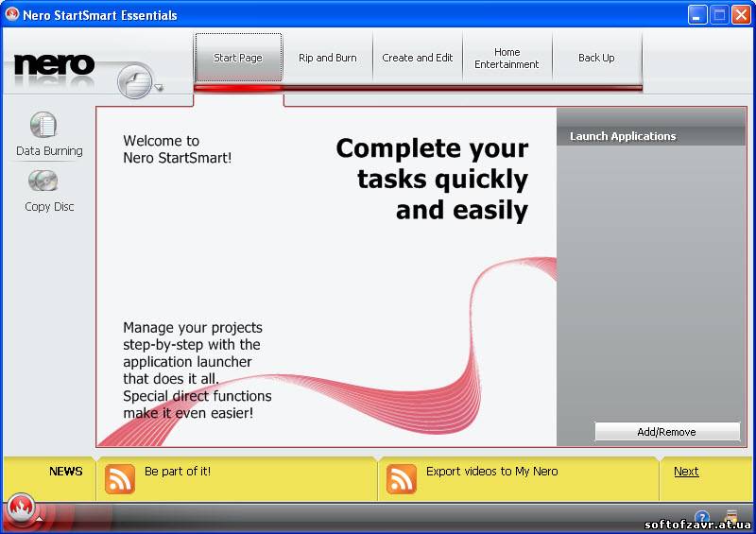Open the help question mark icon
Screen dimensions: 756x534
(x=702, y=517)
